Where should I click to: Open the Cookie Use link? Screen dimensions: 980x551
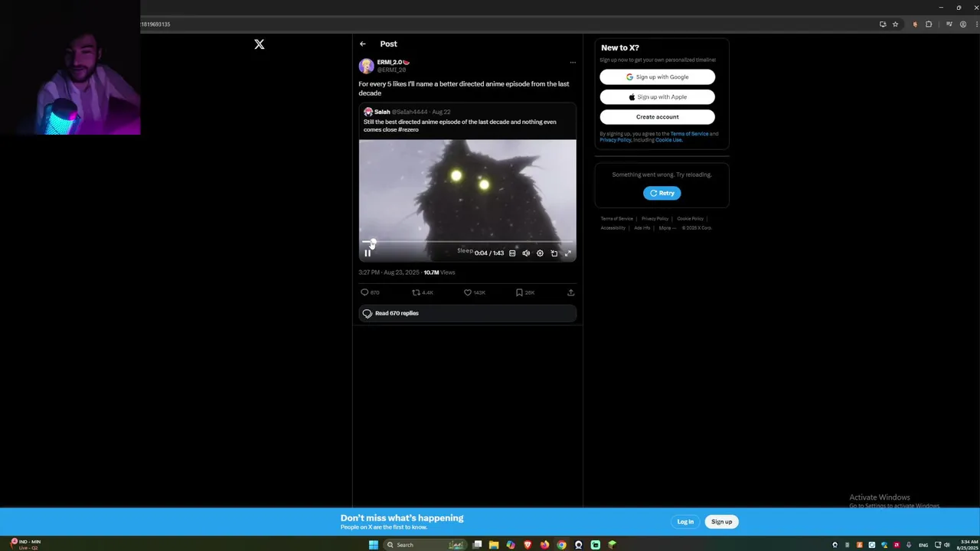tap(668, 140)
